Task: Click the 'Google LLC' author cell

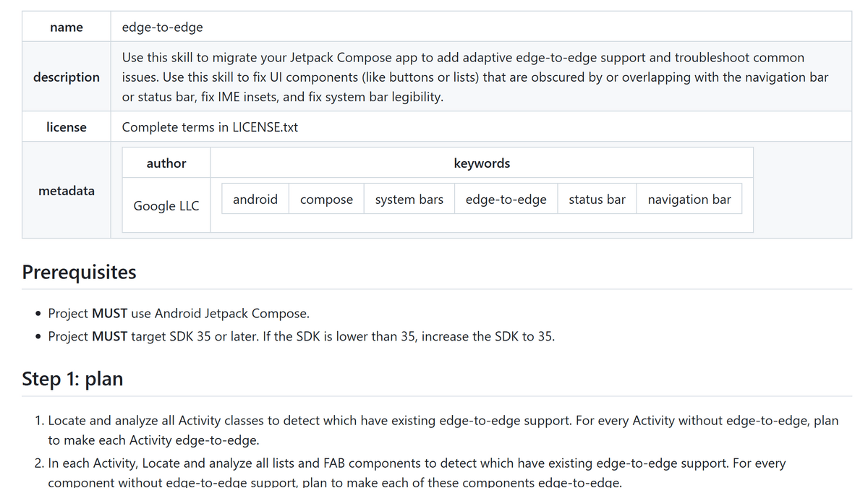Action: click(166, 206)
